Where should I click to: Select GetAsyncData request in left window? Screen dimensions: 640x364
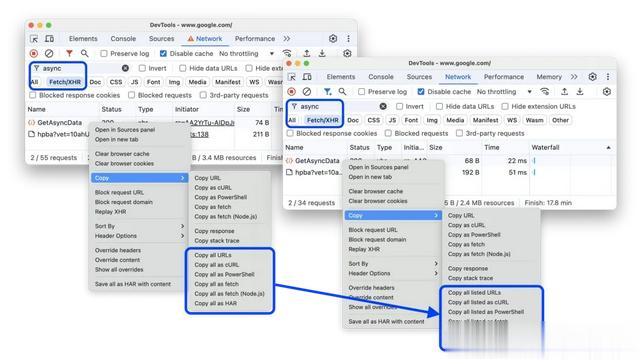(60, 122)
